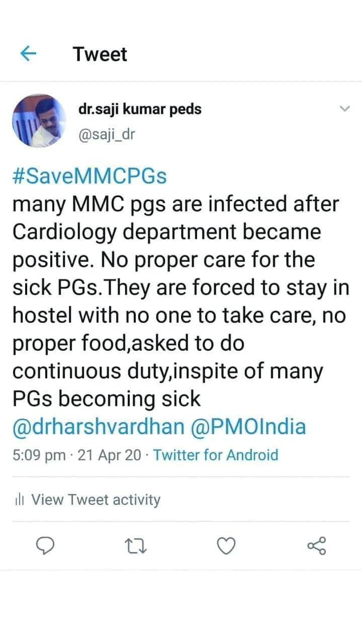Open @PMOIndia mention
The width and height of the screenshot is (362, 644).
point(248,427)
